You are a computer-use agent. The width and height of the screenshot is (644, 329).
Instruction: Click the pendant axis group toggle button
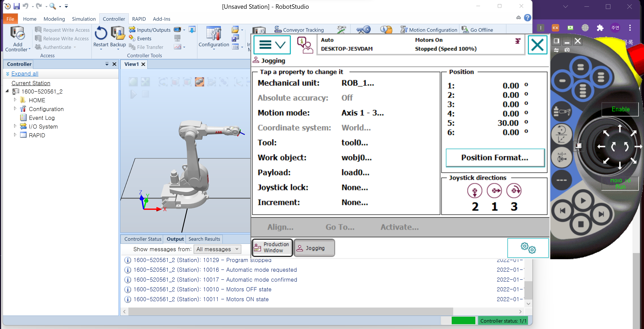tap(561, 157)
